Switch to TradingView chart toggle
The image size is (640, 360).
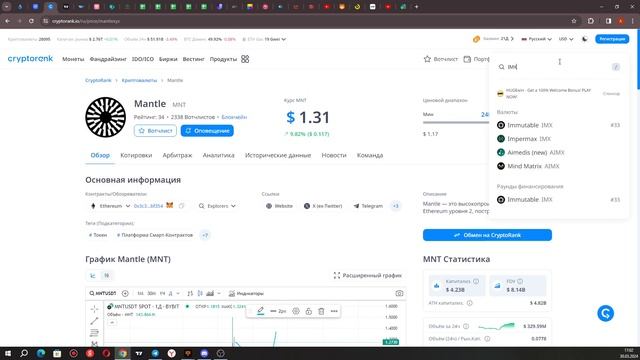pyautogui.click(x=106, y=276)
